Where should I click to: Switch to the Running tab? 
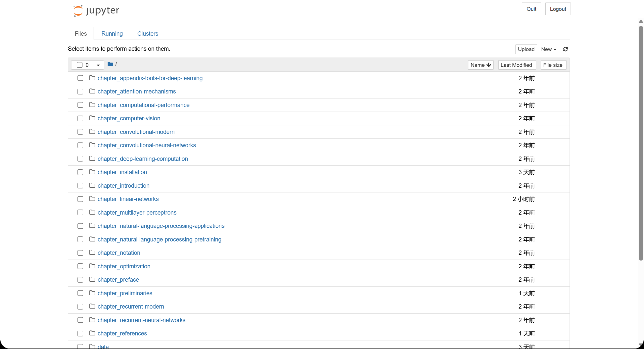tap(112, 34)
